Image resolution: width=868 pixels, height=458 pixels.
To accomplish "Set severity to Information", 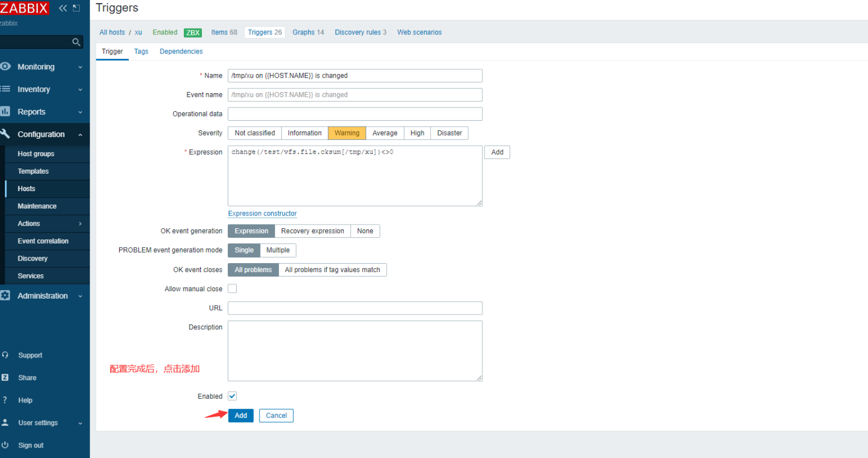I will coord(305,133).
